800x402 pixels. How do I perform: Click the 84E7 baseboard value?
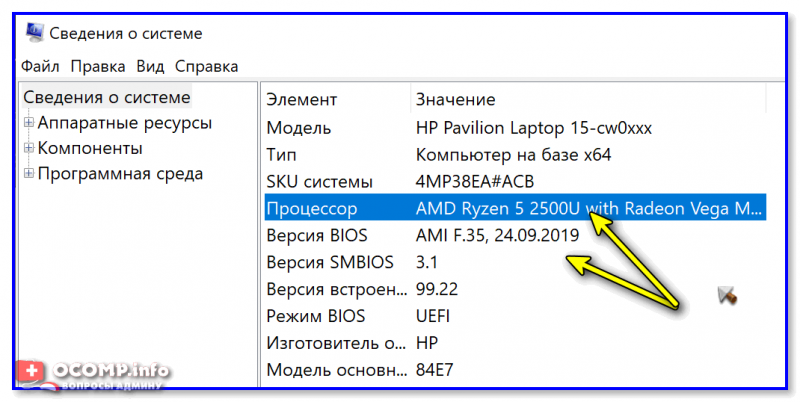tap(434, 370)
